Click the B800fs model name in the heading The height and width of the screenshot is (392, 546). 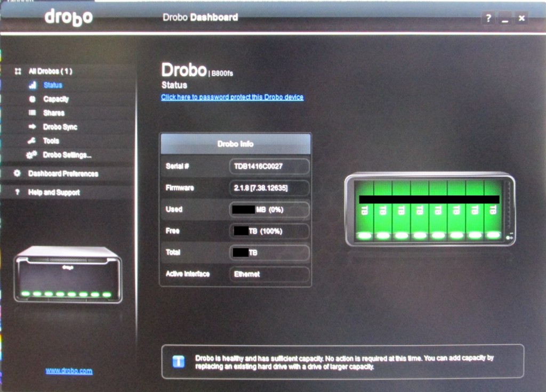pos(222,73)
